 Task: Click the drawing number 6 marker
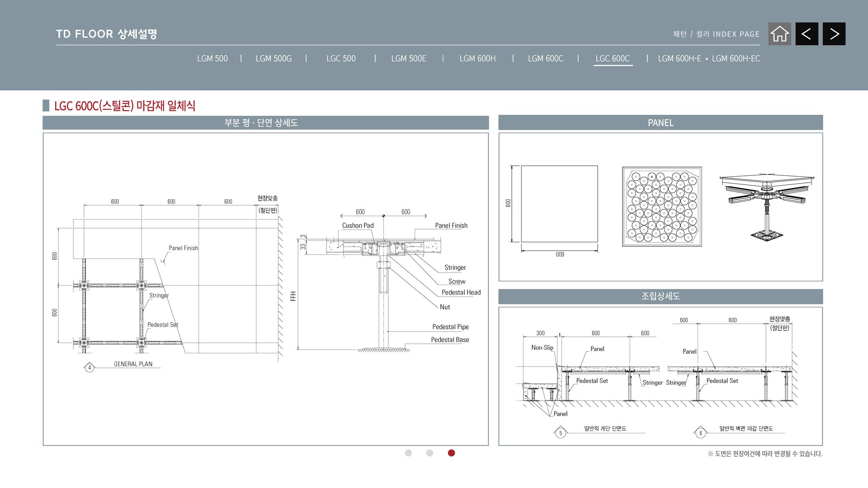tap(700, 433)
